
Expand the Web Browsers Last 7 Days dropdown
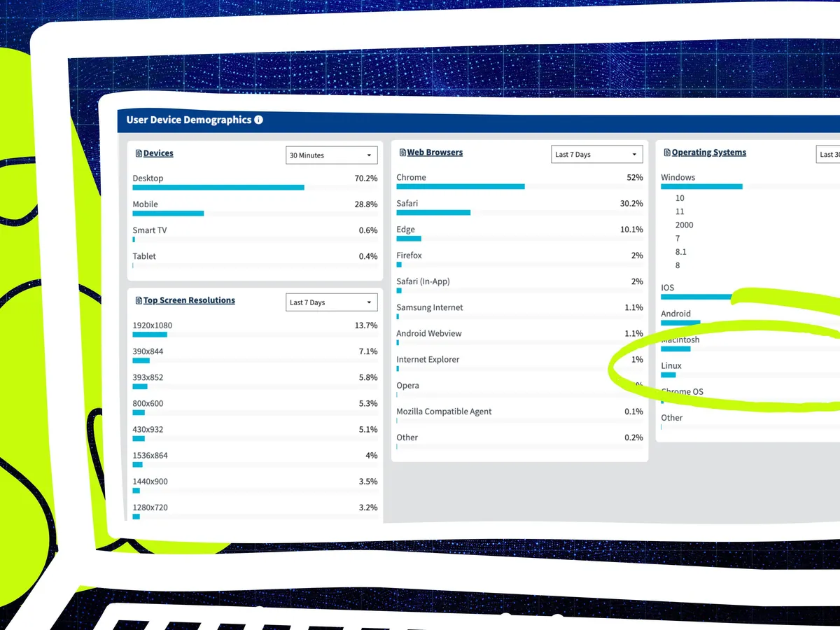(596, 155)
